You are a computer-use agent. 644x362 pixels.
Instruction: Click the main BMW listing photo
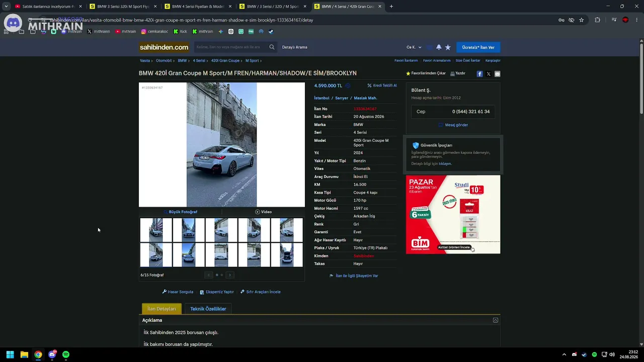(x=222, y=145)
